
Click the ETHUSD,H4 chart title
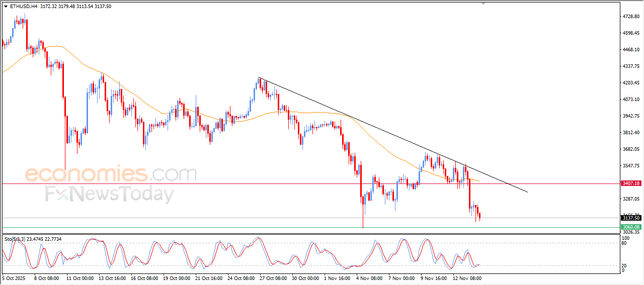click(23, 7)
